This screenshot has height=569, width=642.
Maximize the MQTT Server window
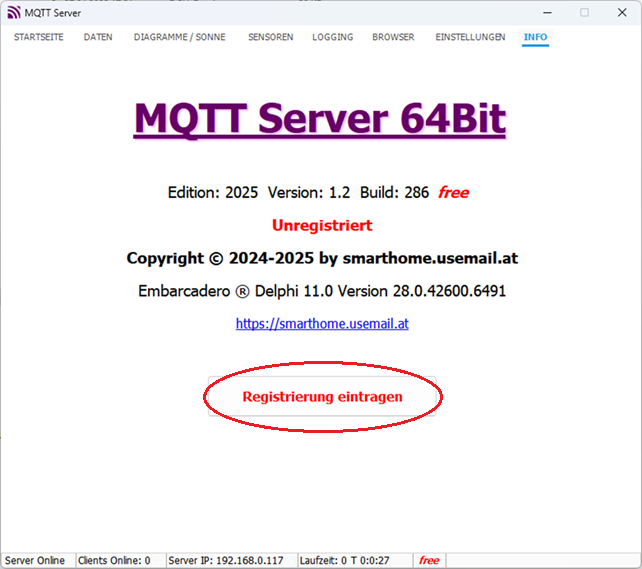(584, 13)
